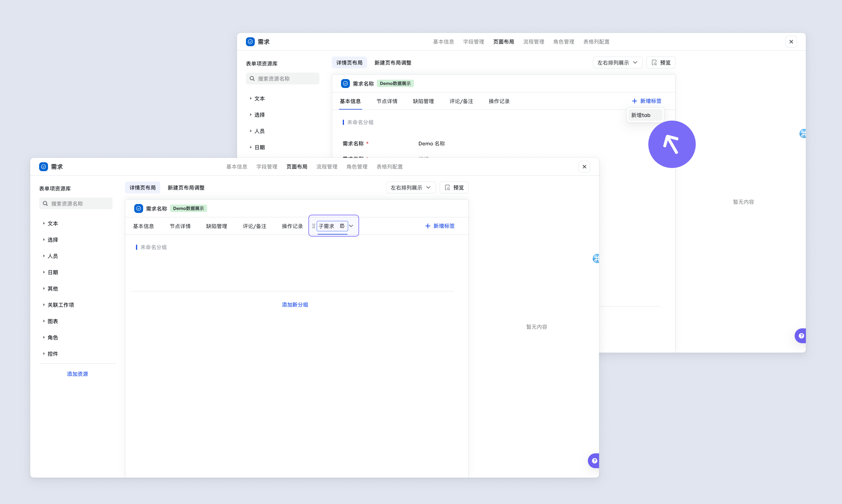Viewport: 842px width, 504px height.
Task: Open 操作记录 tab in front window layout
Action: pos(292,226)
